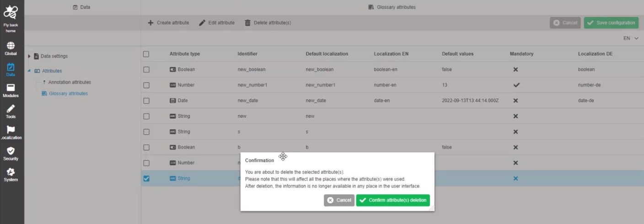The image size is (644, 224).
Task: Click the Fly back home bee icon
Action: coord(11,12)
